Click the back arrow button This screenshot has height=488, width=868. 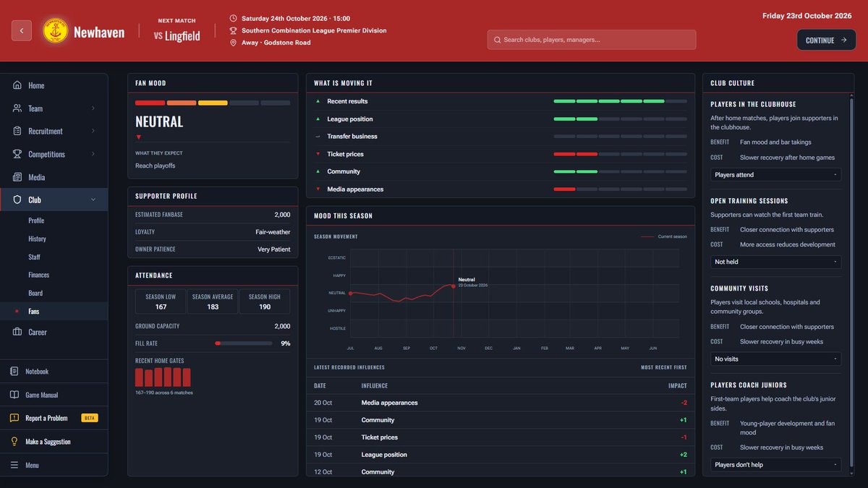pyautogui.click(x=22, y=31)
